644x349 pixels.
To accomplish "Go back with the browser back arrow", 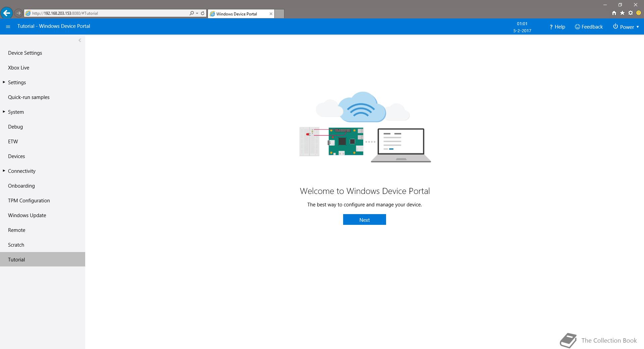I will point(7,13).
